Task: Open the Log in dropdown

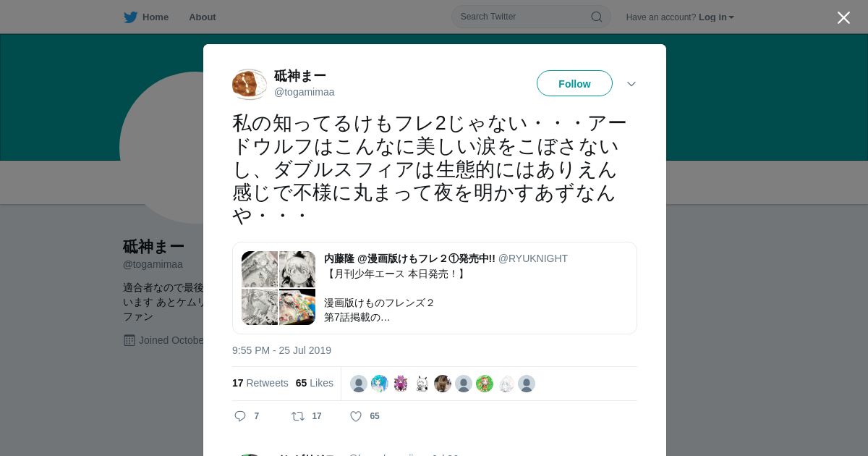Action: tap(716, 17)
